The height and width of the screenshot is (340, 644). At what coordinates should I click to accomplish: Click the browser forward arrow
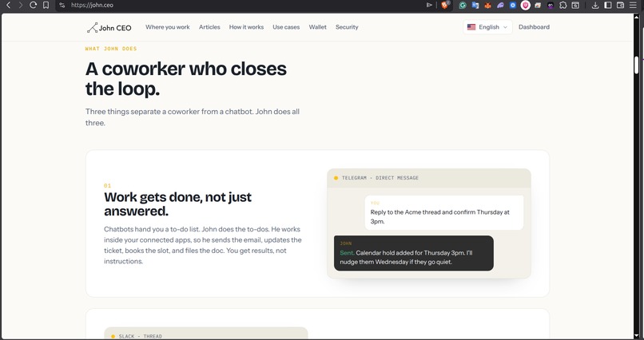21,5
